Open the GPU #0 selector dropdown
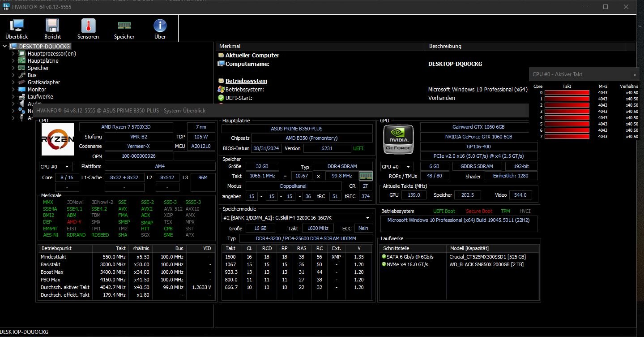Screen dimensions: 644x337 (x=397, y=167)
